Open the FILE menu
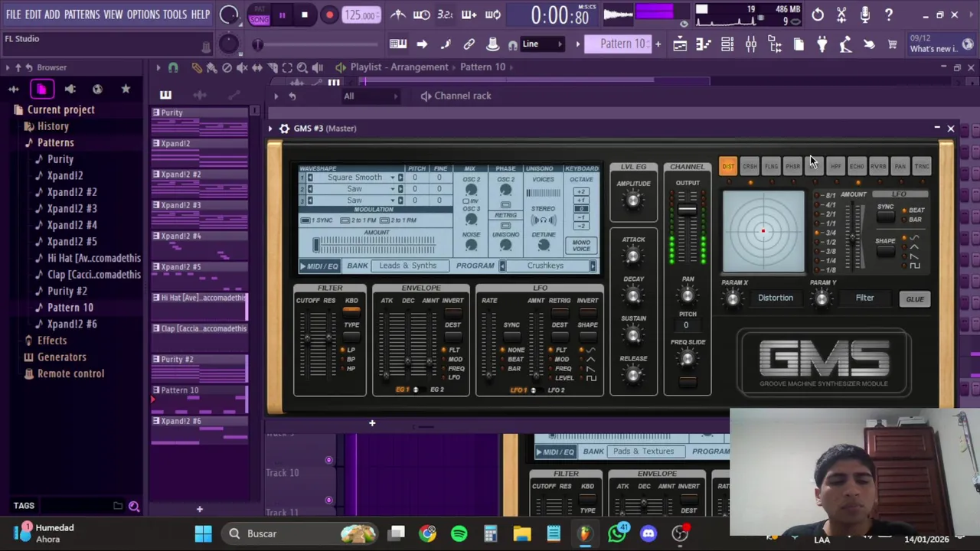 pyautogui.click(x=14, y=15)
